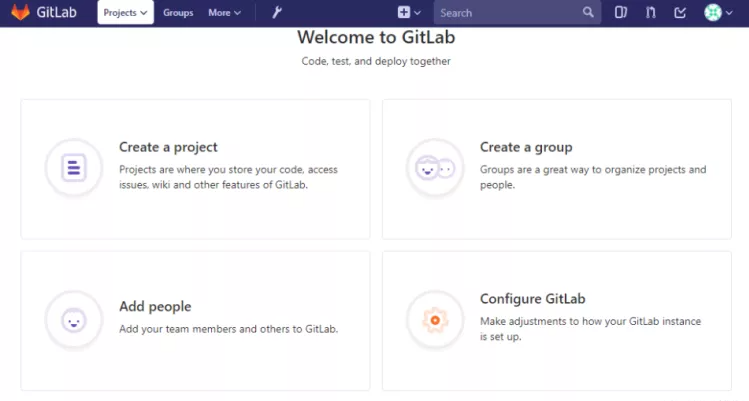This screenshot has height=401, width=749.
Task: Expand the More dropdown menu
Action: point(225,13)
